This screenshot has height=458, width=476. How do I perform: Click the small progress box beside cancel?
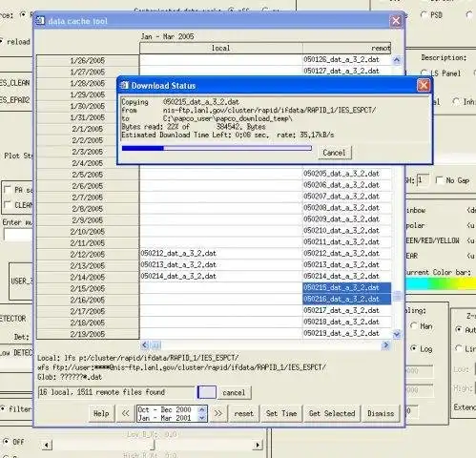tap(207, 392)
